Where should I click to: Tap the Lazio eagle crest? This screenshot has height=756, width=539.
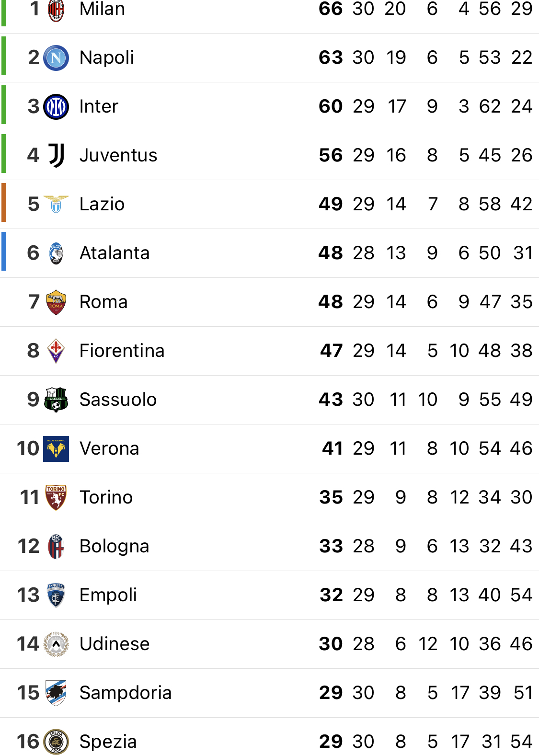(x=56, y=204)
